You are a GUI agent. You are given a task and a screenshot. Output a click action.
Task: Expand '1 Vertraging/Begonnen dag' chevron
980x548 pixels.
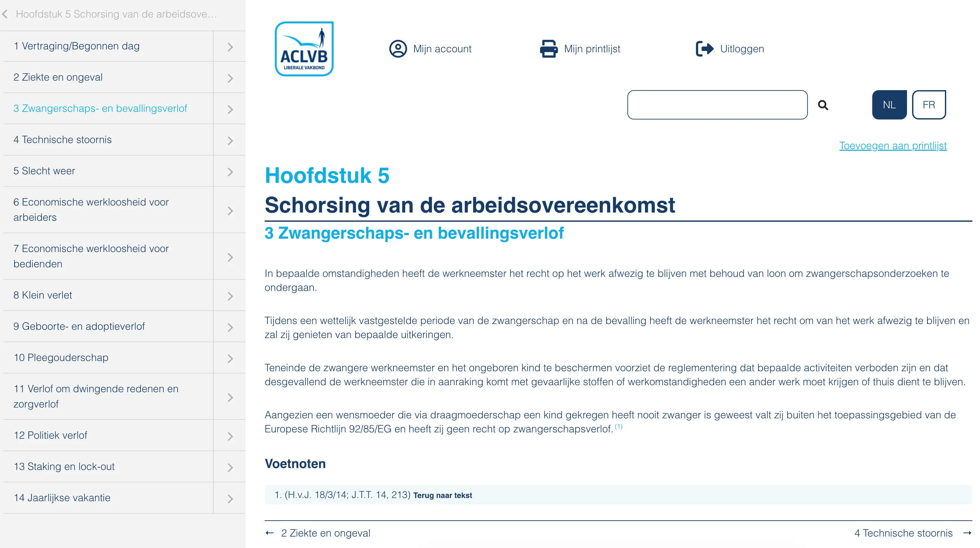[x=230, y=47]
